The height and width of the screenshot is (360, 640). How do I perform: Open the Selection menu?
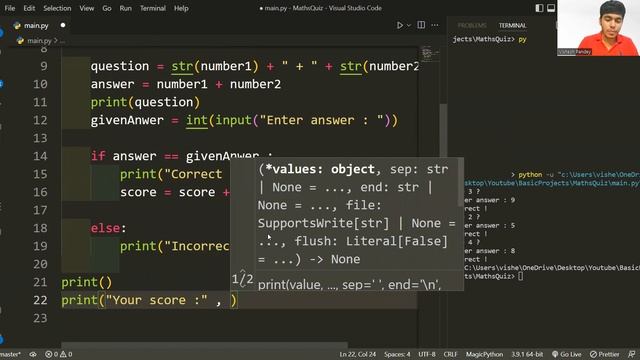tap(57, 8)
